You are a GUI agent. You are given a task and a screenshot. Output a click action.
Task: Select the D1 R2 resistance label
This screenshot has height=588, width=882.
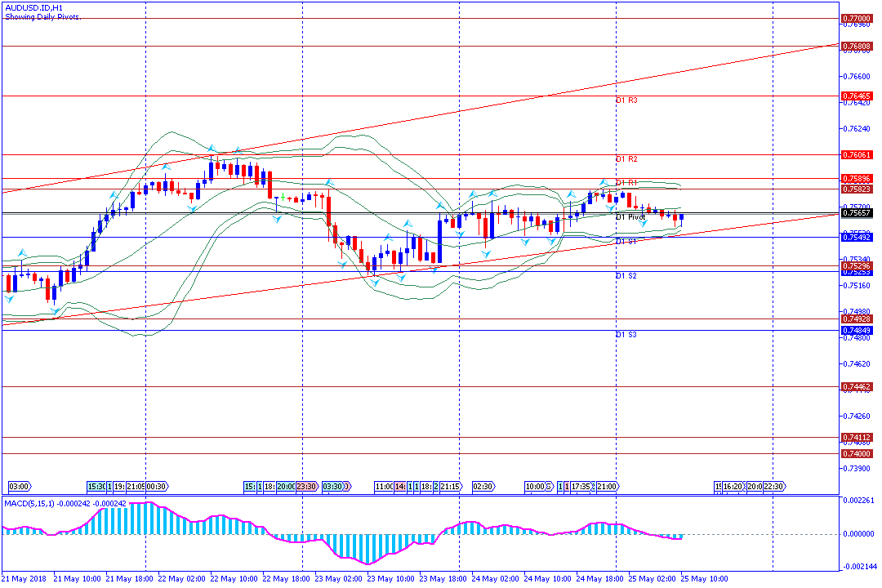point(626,159)
